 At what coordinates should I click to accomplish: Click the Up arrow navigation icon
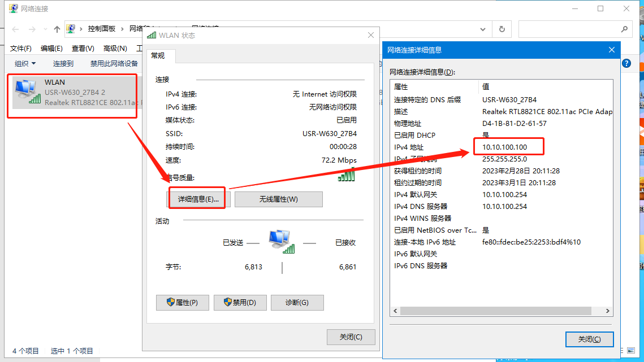[x=57, y=29]
